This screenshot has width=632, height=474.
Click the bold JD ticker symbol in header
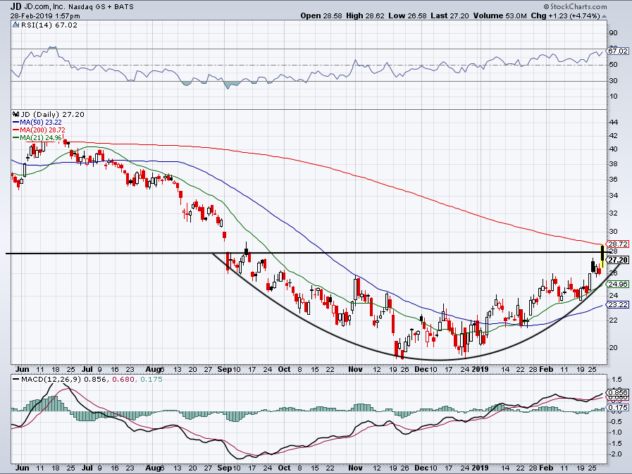(16, 6)
